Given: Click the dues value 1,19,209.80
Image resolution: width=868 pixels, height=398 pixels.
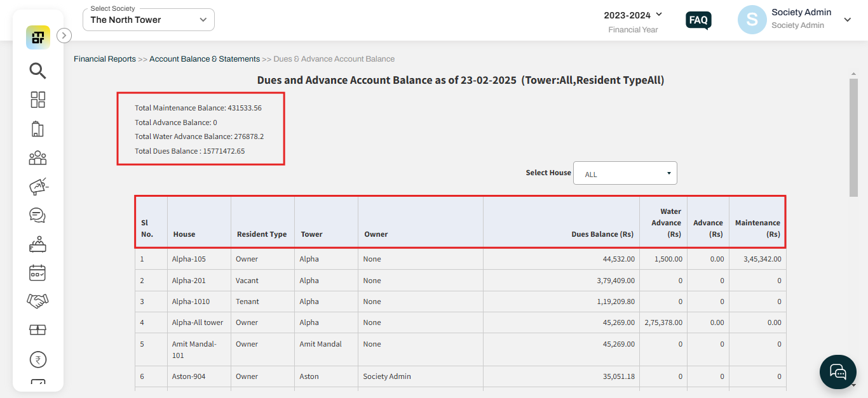Looking at the screenshot, I should [615, 302].
